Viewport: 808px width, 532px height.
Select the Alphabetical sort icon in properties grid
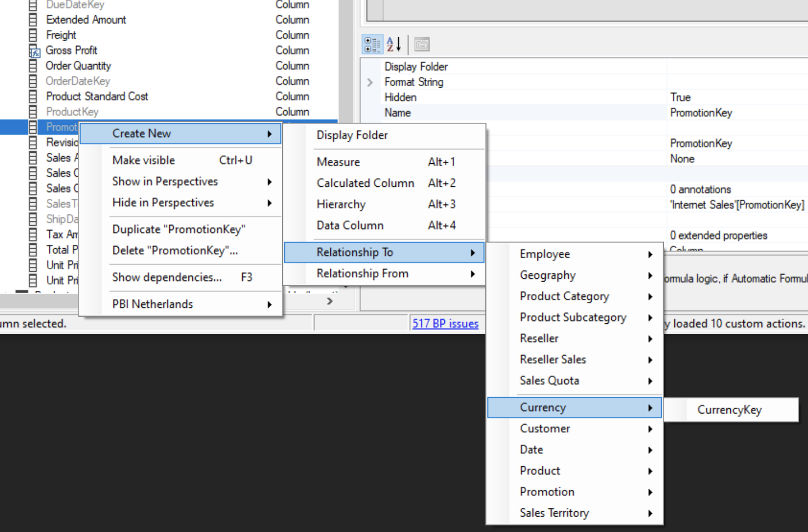tap(393, 44)
